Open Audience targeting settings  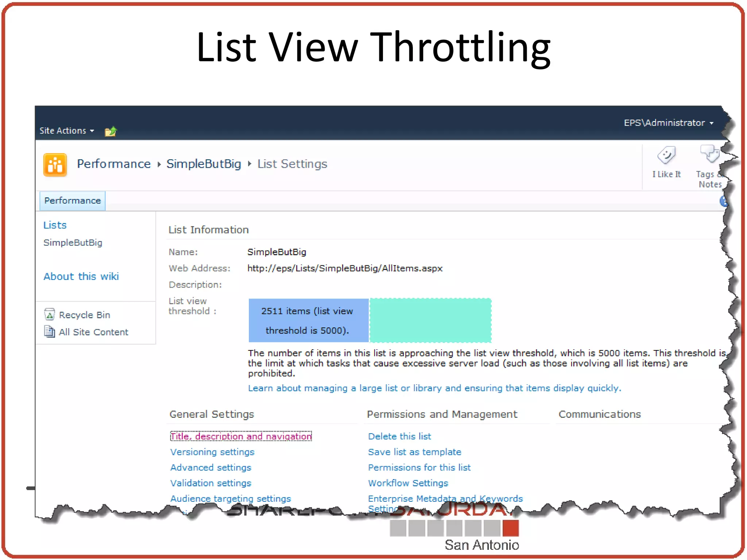[x=231, y=498]
